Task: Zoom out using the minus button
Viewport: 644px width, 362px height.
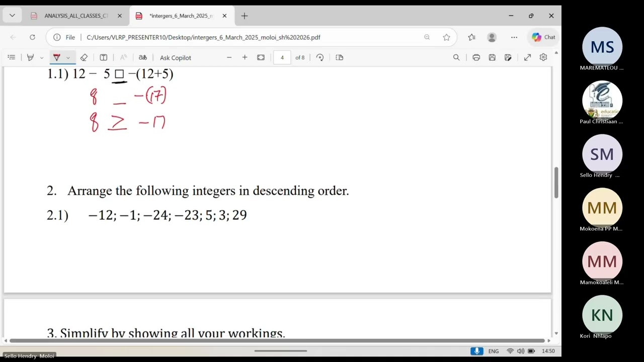Action: pyautogui.click(x=229, y=57)
